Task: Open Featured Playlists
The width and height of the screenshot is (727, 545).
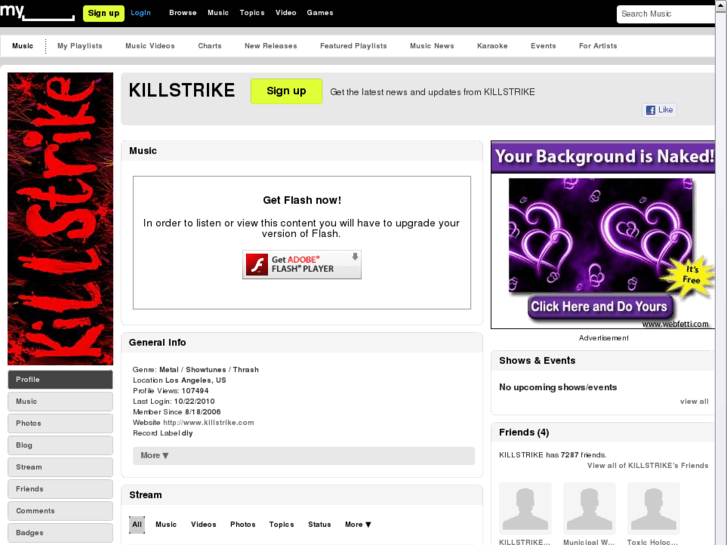Action: [x=353, y=46]
